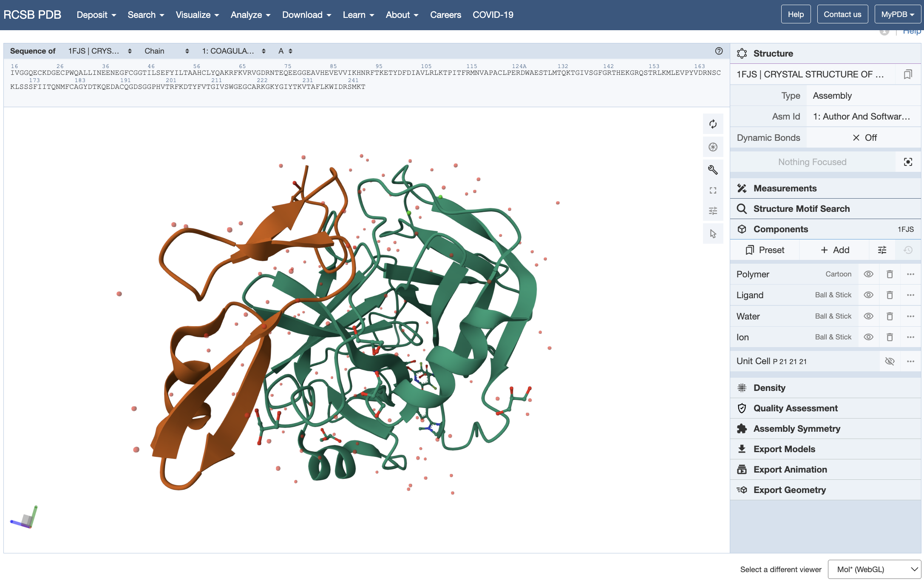Delete the Ligand component with its trash icon

click(890, 295)
